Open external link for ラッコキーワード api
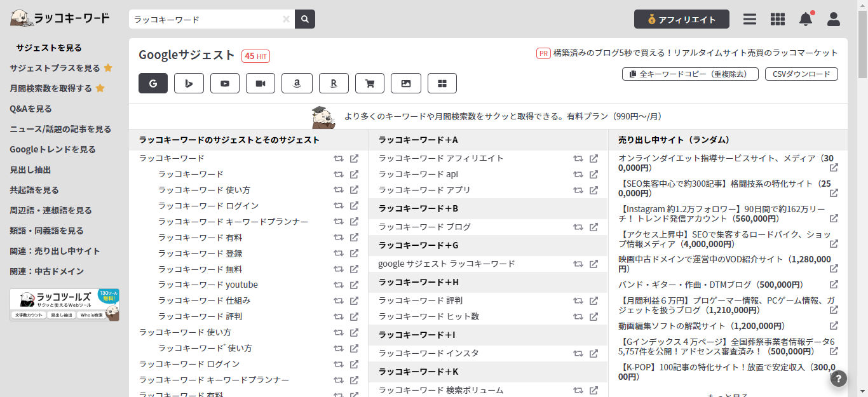Viewport: 868px width, 397px height. click(x=593, y=174)
